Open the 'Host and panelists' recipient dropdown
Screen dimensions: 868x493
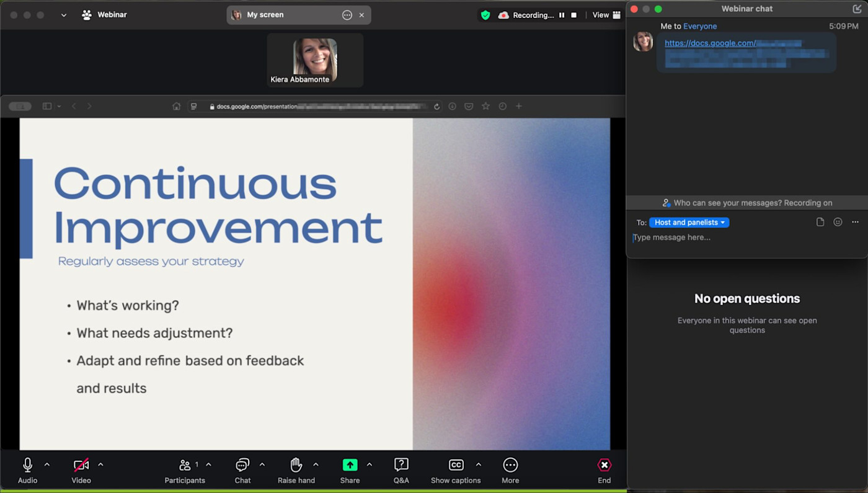[689, 223]
